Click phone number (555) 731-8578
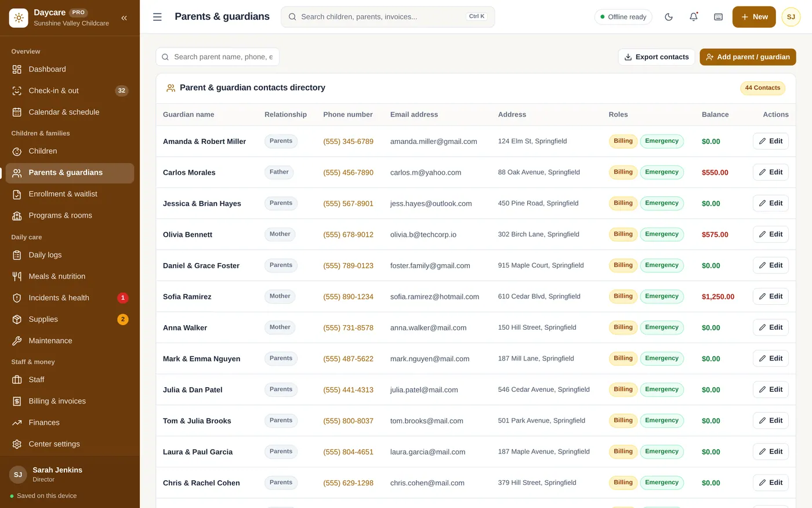This screenshot has width=812, height=508. click(348, 327)
